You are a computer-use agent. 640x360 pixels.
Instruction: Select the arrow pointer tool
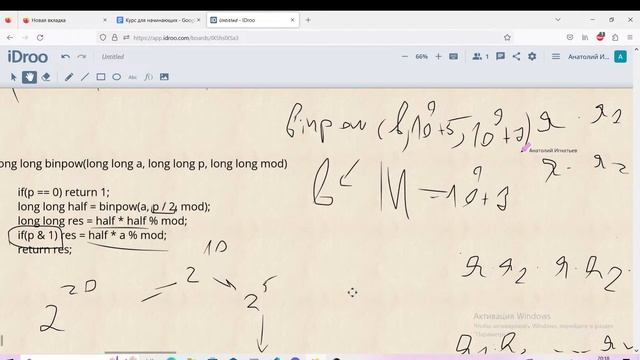coord(13,77)
